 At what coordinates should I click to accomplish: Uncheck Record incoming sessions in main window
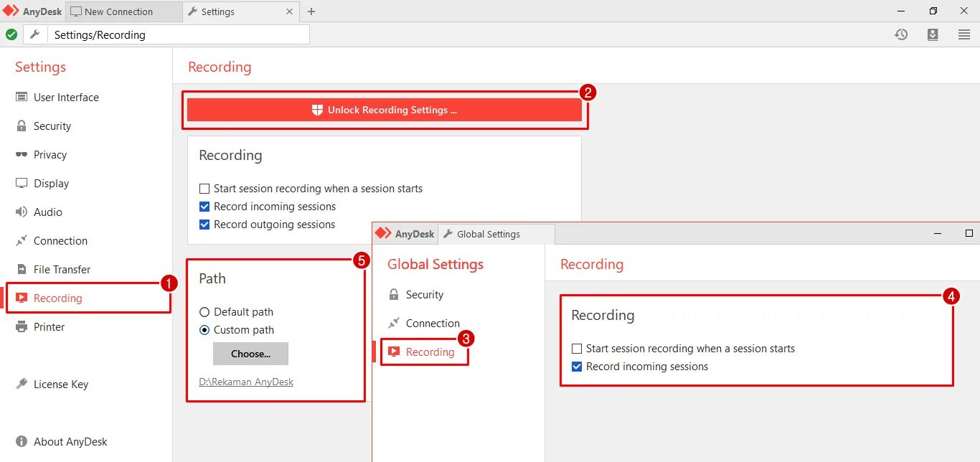[x=204, y=207]
